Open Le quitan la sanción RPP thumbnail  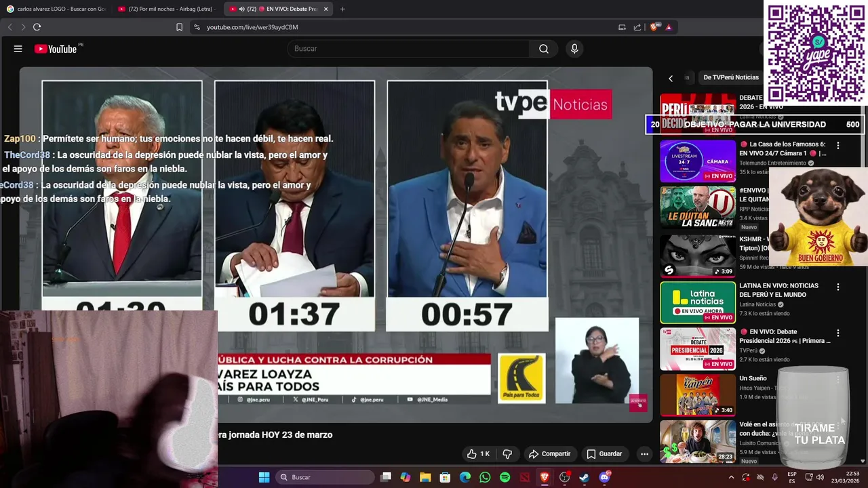[698, 207]
